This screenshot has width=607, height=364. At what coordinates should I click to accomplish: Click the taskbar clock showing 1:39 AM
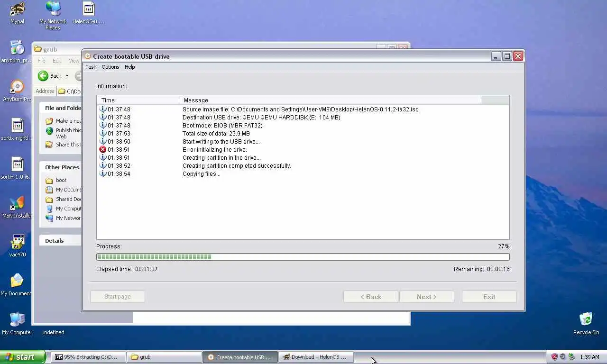590,357
